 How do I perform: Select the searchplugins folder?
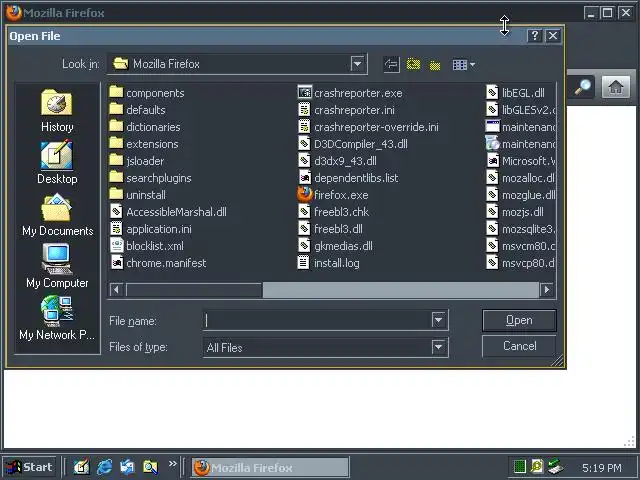(x=151, y=178)
